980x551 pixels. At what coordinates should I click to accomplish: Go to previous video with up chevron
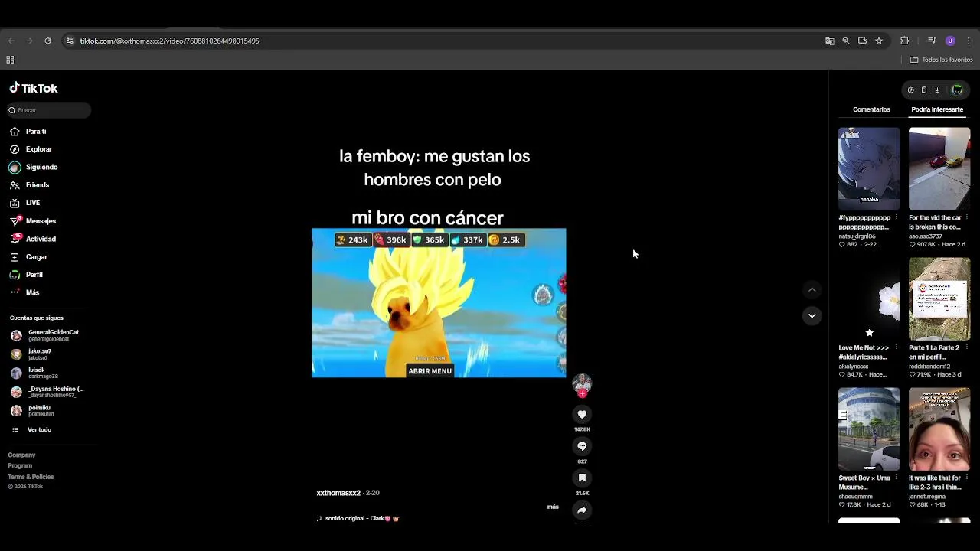[x=812, y=290]
